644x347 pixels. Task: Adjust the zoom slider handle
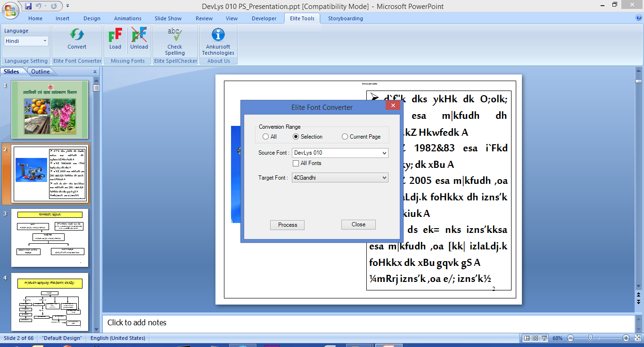(590, 338)
